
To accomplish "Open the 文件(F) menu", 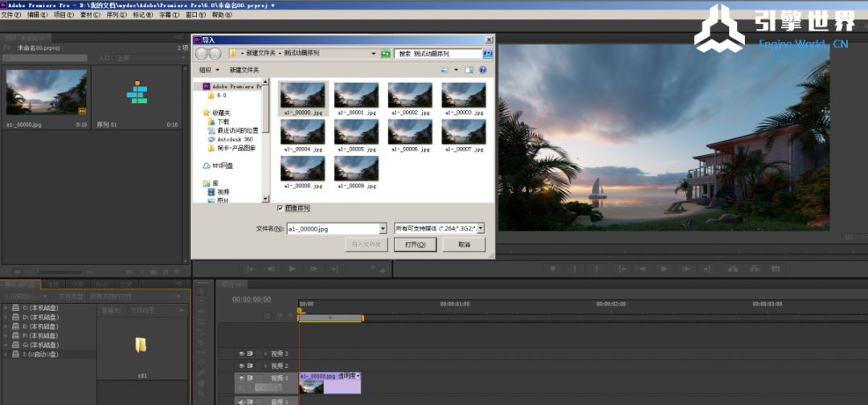I will coord(10,14).
